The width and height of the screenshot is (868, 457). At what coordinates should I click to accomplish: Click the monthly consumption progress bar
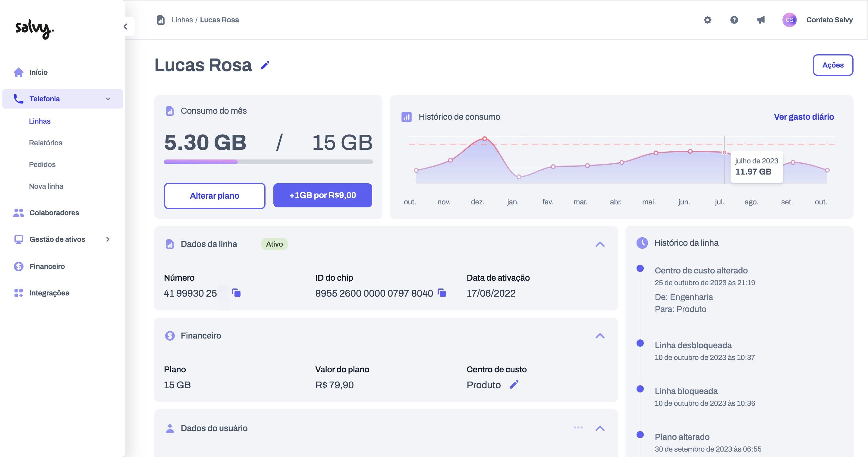click(268, 162)
